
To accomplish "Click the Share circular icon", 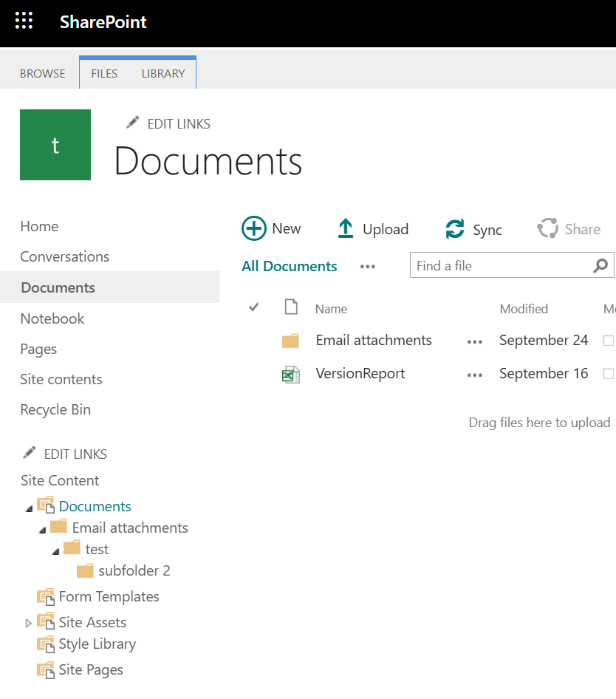I will [548, 228].
